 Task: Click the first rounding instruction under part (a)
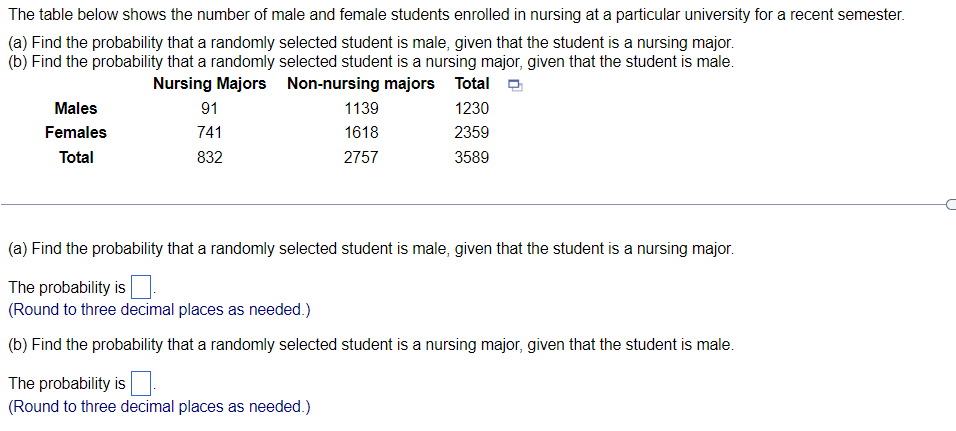pos(159,310)
